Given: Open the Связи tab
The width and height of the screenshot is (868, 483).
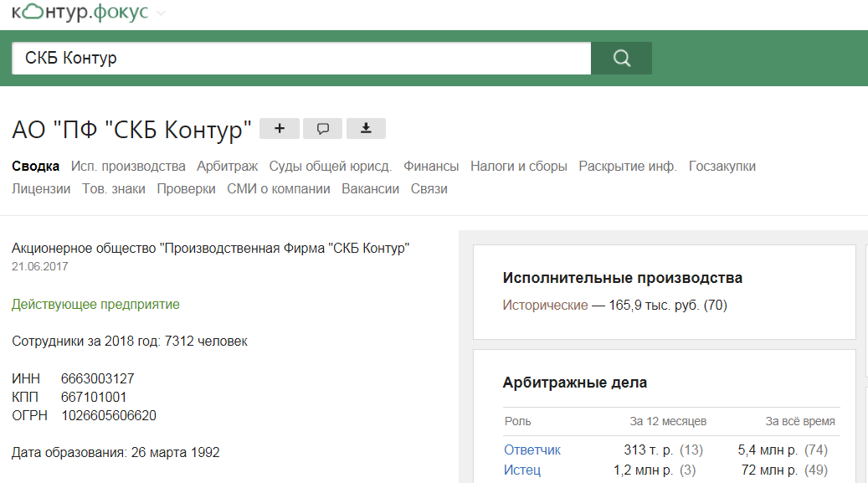Looking at the screenshot, I should [x=429, y=189].
